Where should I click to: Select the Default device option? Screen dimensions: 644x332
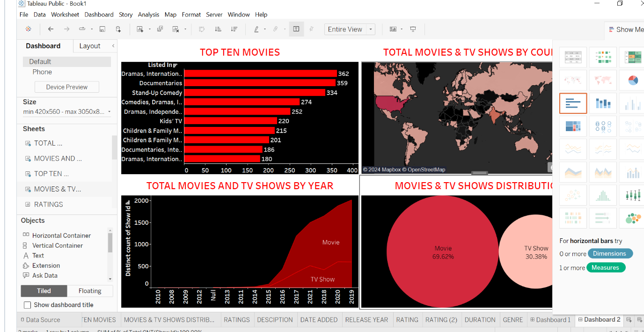(67, 61)
